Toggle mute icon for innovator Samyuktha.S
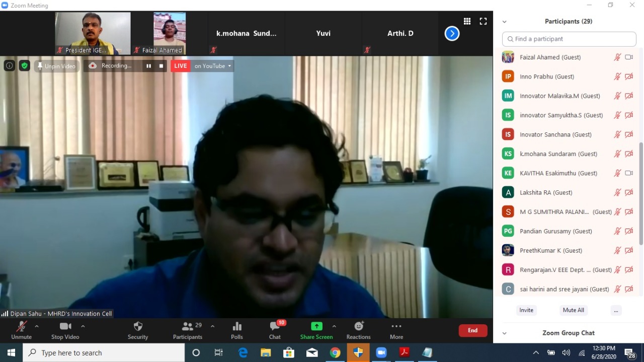644x362 pixels. (x=617, y=115)
